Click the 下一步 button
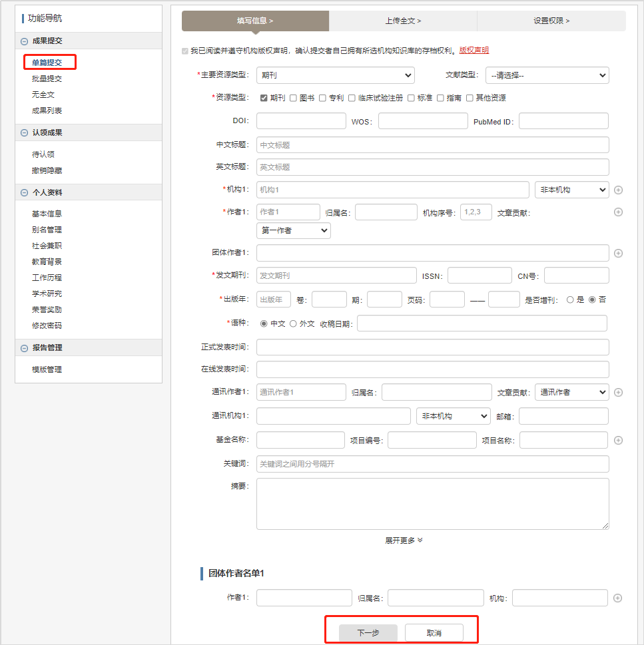Screen dimensions: 644x645 368,633
